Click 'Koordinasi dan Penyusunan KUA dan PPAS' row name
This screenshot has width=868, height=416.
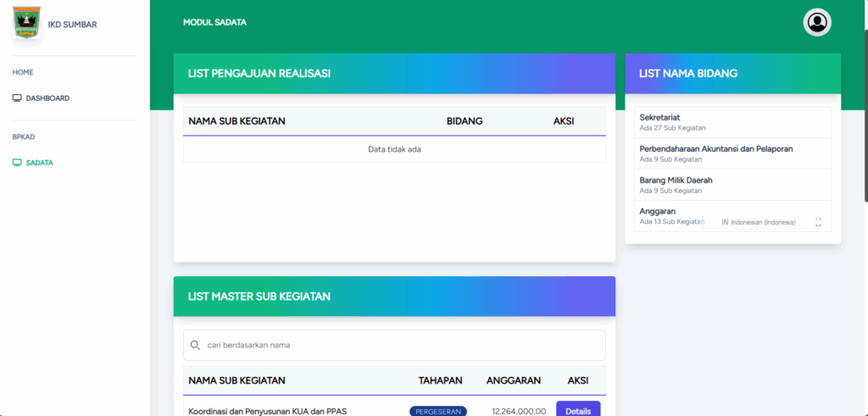(267, 412)
